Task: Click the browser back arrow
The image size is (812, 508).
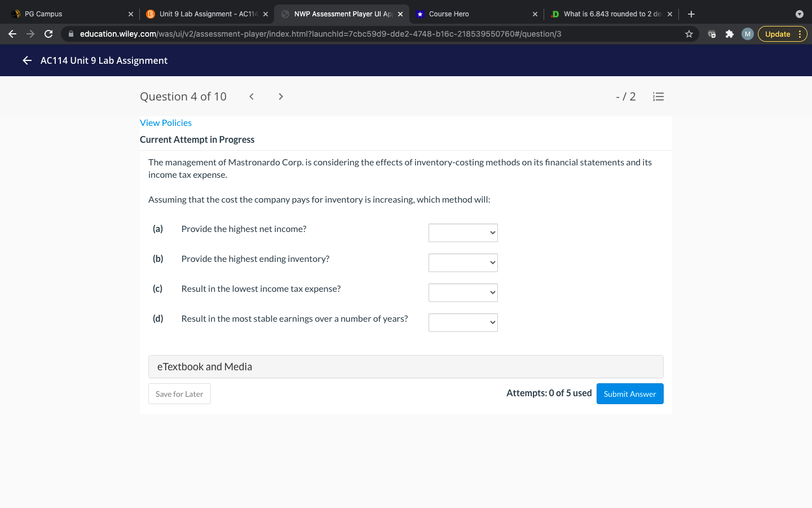Action: click(x=12, y=34)
